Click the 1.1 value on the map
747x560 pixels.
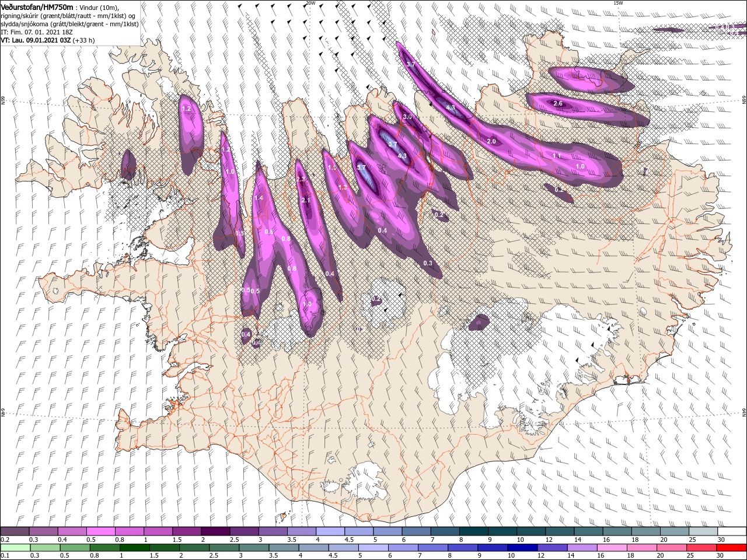tap(556, 156)
